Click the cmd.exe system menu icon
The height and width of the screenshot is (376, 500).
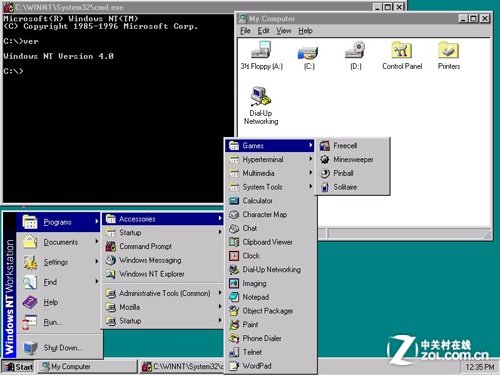click(9, 7)
